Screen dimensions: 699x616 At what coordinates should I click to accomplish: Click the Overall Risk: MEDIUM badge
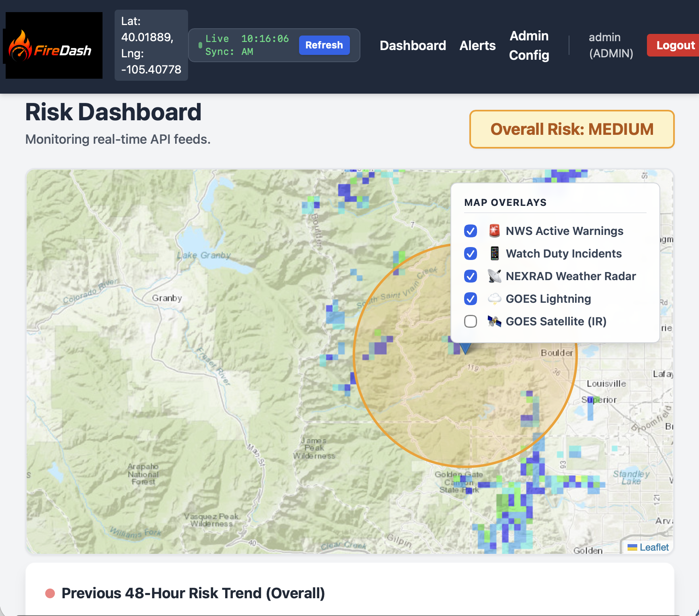tap(572, 129)
